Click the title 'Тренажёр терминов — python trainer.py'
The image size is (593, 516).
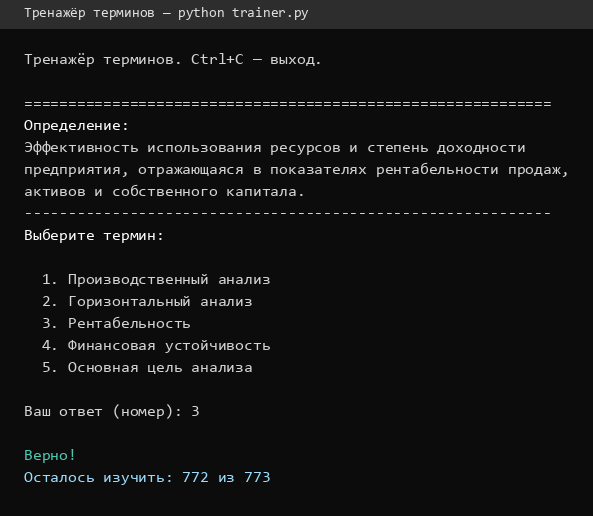pyautogui.click(x=166, y=13)
